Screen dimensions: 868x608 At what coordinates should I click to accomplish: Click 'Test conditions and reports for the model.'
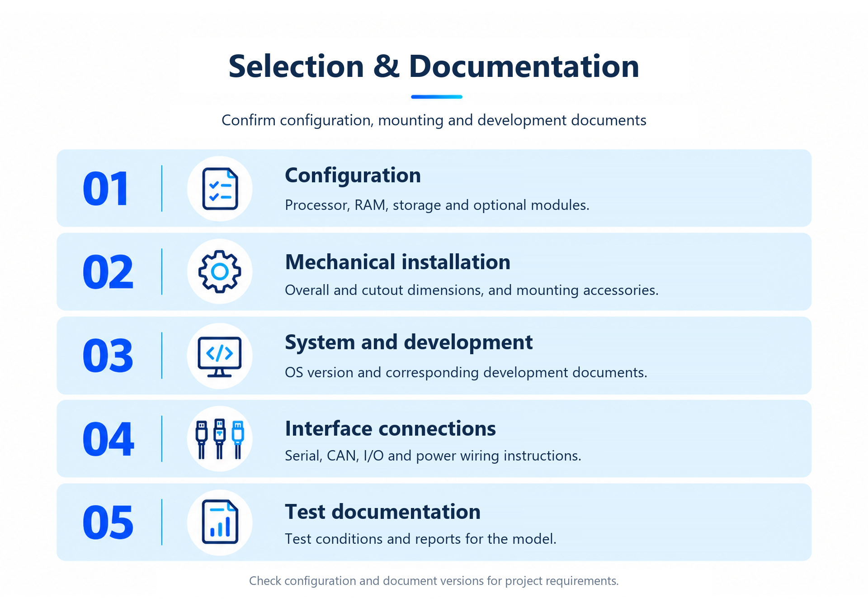click(420, 539)
